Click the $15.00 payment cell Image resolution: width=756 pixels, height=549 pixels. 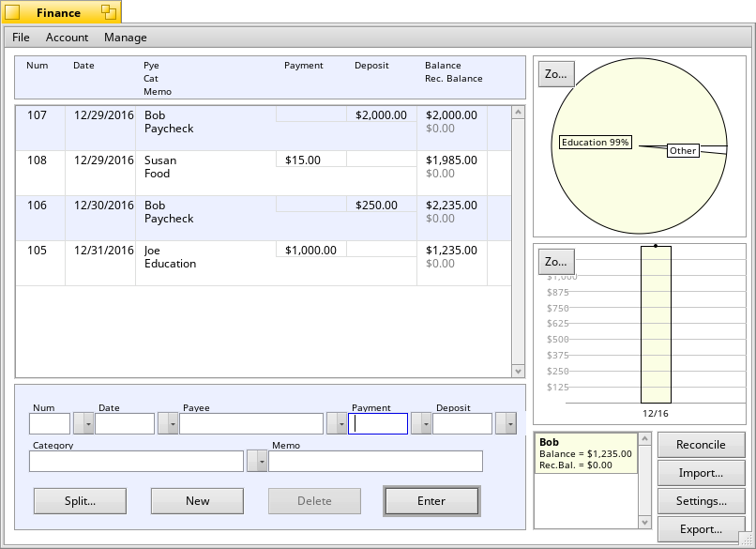(x=311, y=160)
